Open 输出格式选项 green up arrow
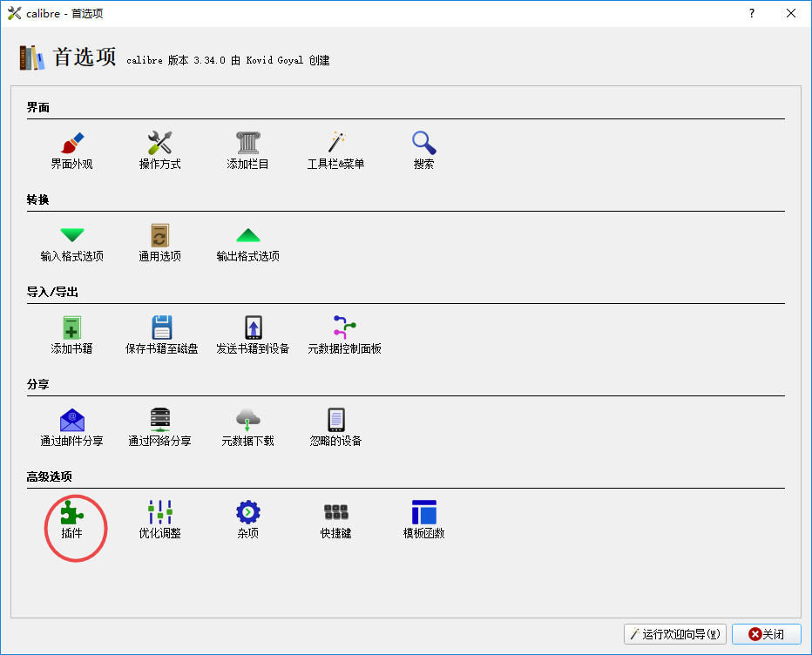The width and height of the screenshot is (812, 655). (x=248, y=235)
